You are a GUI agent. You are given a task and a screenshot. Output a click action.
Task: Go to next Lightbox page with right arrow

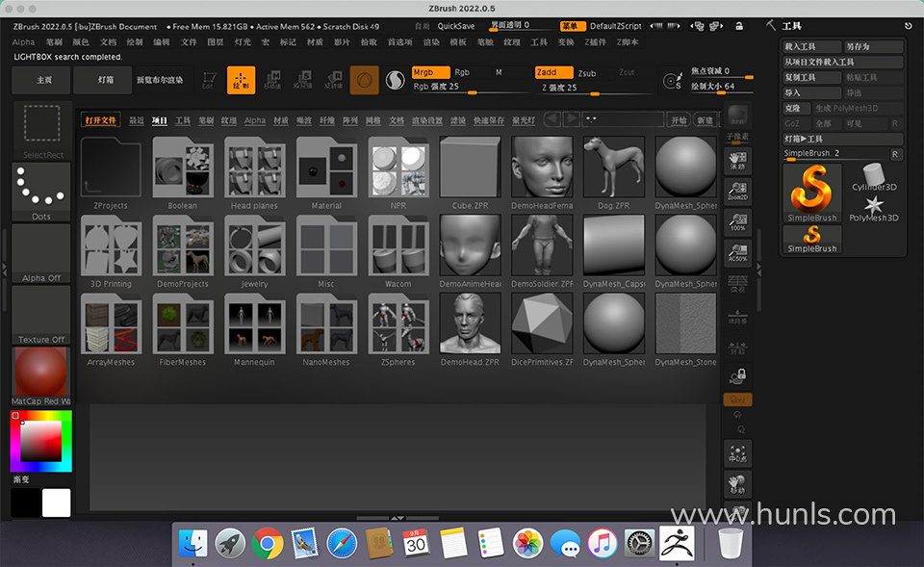pyautogui.click(x=571, y=119)
